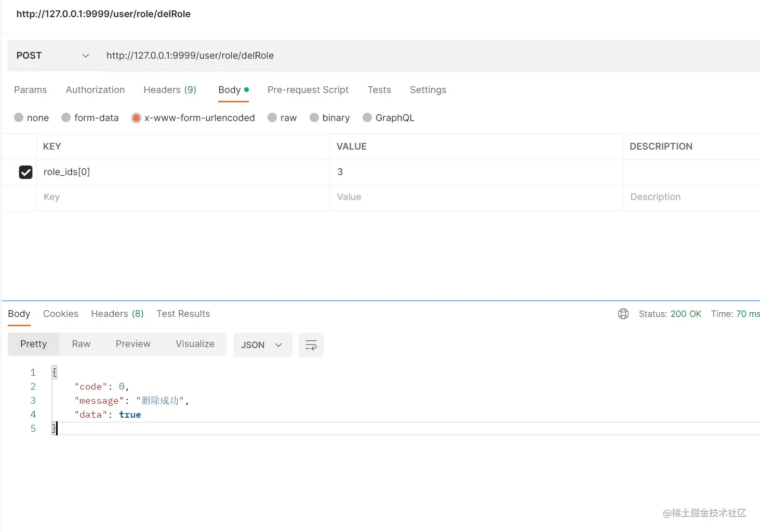Click the "code" key in response
760x532 pixels.
coord(91,387)
